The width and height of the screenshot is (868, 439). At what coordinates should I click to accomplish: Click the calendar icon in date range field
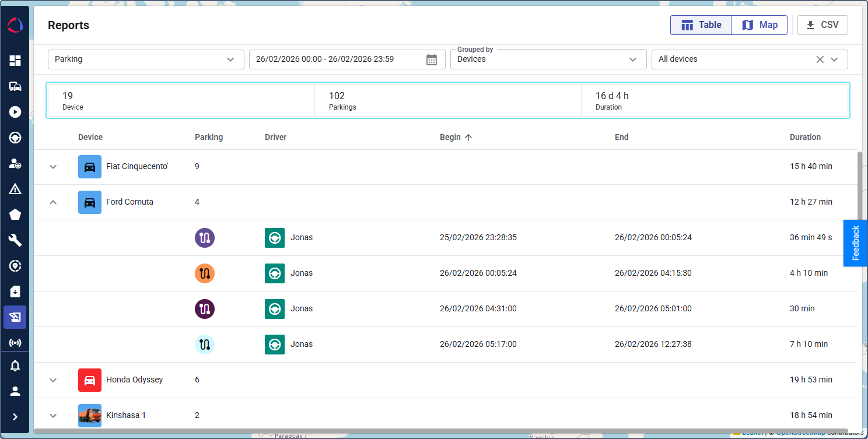pos(432,59)
